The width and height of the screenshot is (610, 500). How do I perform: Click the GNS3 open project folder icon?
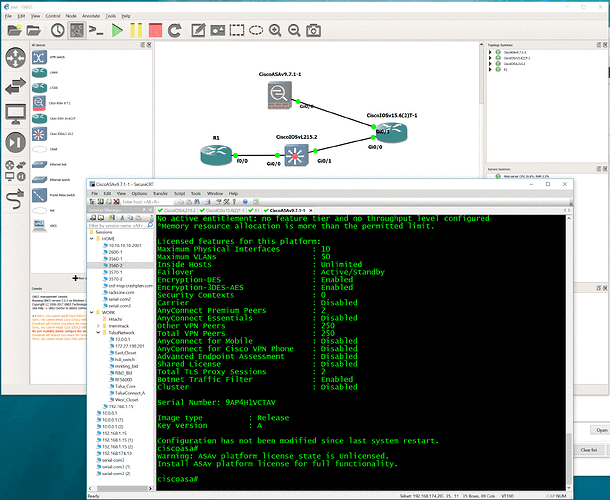[34, 30]
